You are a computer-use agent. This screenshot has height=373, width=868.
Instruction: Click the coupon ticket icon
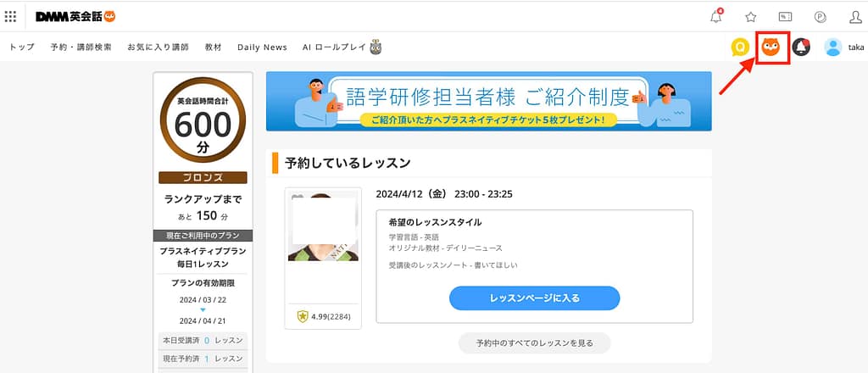coord(785,16)
